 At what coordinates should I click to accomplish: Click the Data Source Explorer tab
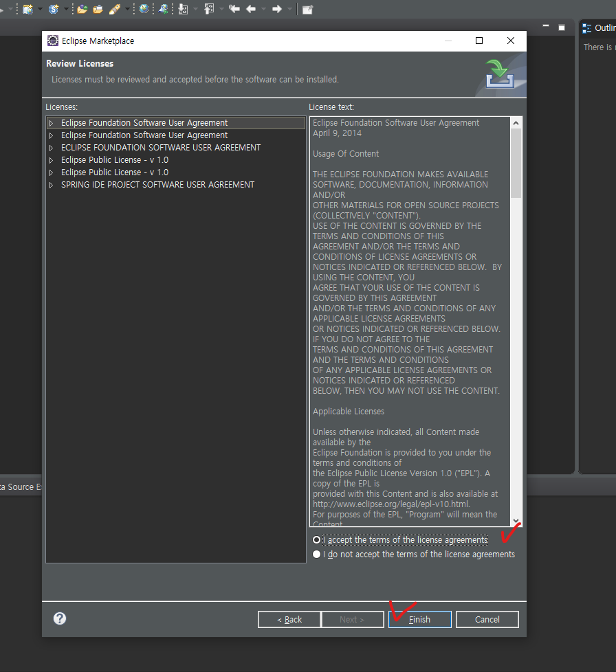(x=20, y=487)
